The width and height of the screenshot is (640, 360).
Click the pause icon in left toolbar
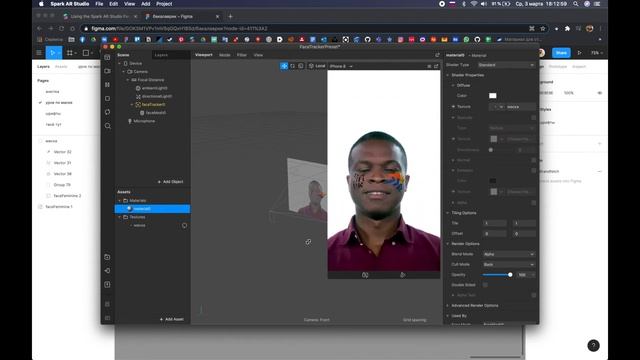coord(107,84)
